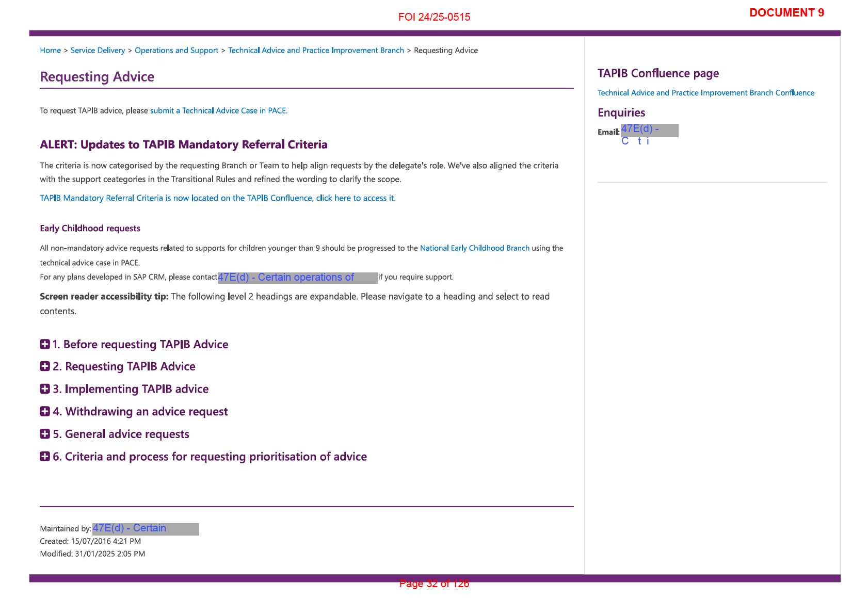
Task: Open National Early Childhood Branch link
Action: pos(475,248)
